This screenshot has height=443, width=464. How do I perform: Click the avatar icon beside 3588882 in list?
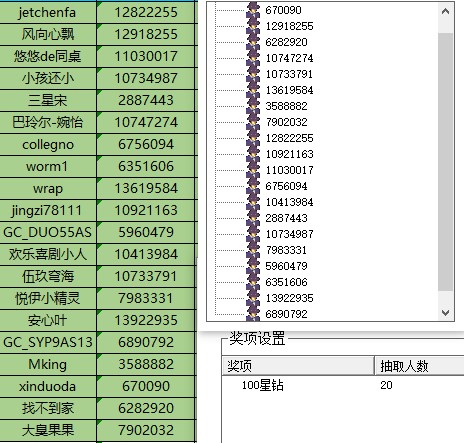253,106
